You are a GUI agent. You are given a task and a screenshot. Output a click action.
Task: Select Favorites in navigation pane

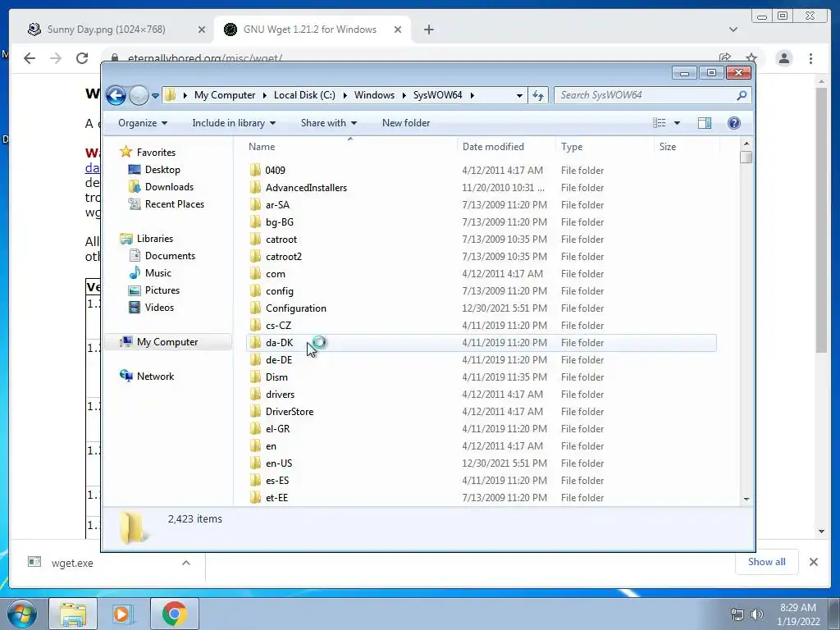pyautogui.click(x=155, y=152)
